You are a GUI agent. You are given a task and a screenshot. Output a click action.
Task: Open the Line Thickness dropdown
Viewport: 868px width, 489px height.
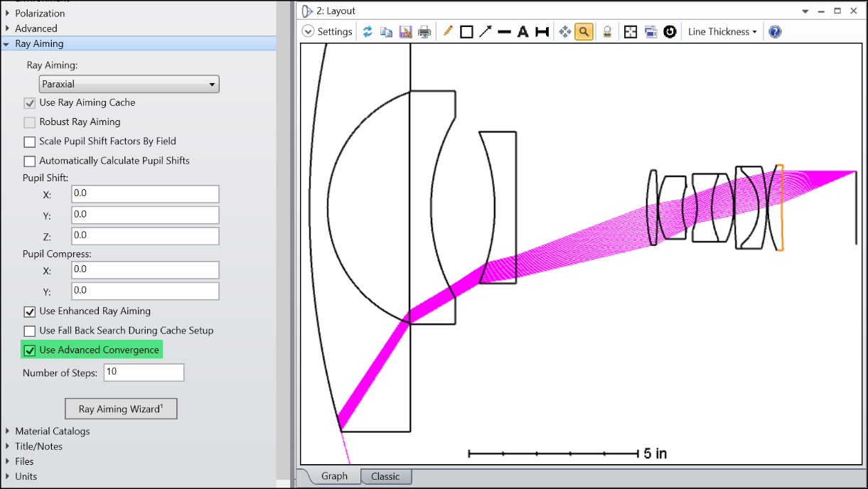coord(722,31)
